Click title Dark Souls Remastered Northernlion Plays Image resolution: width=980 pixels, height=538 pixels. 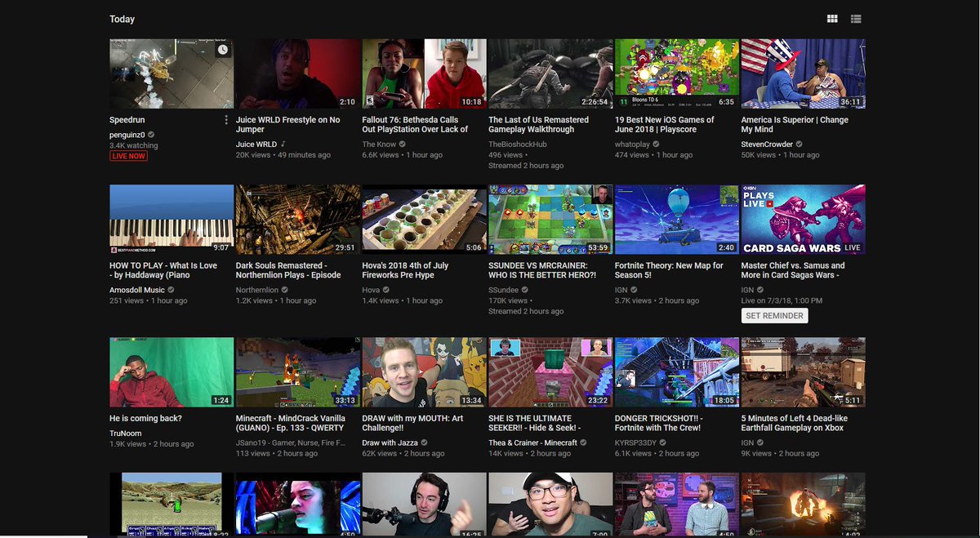point(288,270)
